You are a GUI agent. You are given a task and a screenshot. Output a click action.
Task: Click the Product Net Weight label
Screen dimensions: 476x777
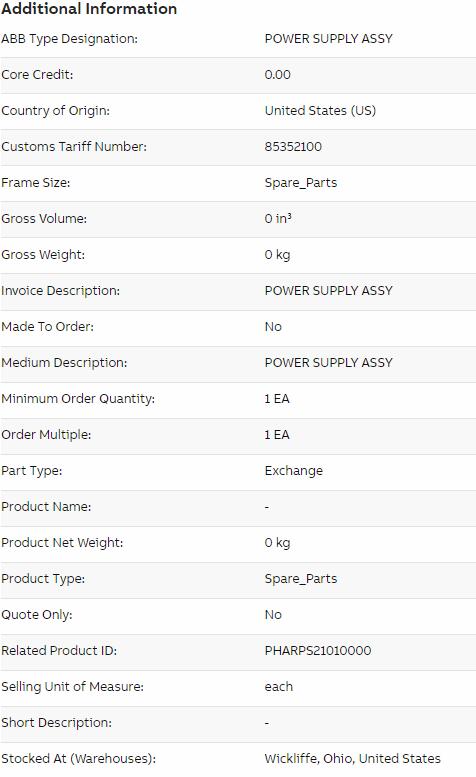pyautogui.click(x=62, y=543)
